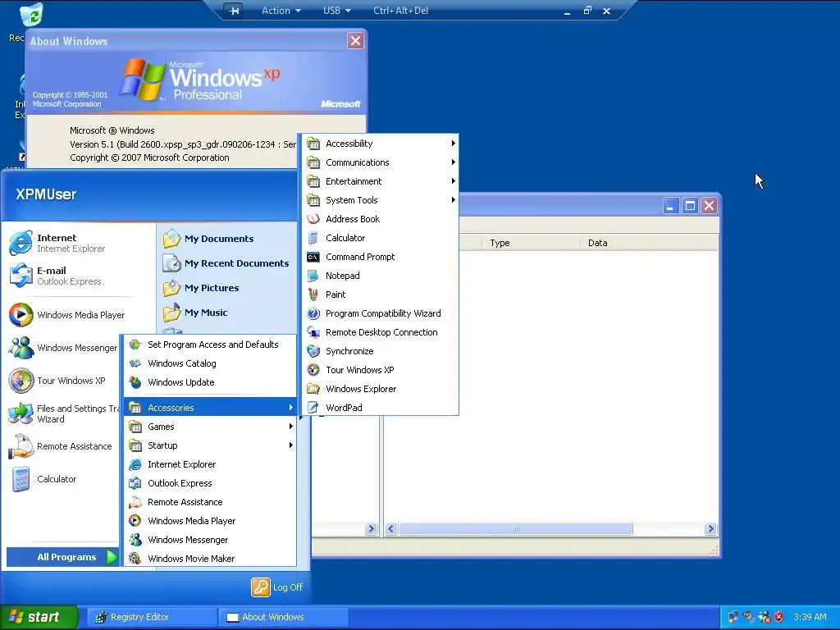
Task: Open Windows Explorer from Accessories
Action: [381, 388]
